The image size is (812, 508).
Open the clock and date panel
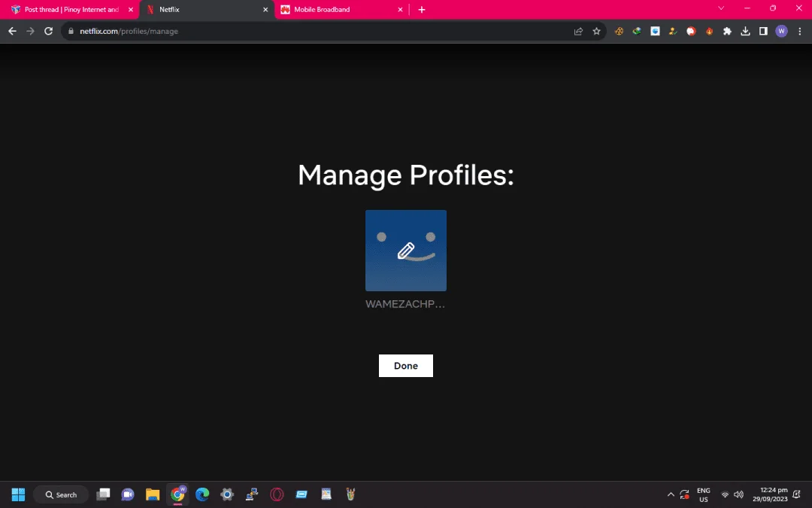click(x=770, y=494)
